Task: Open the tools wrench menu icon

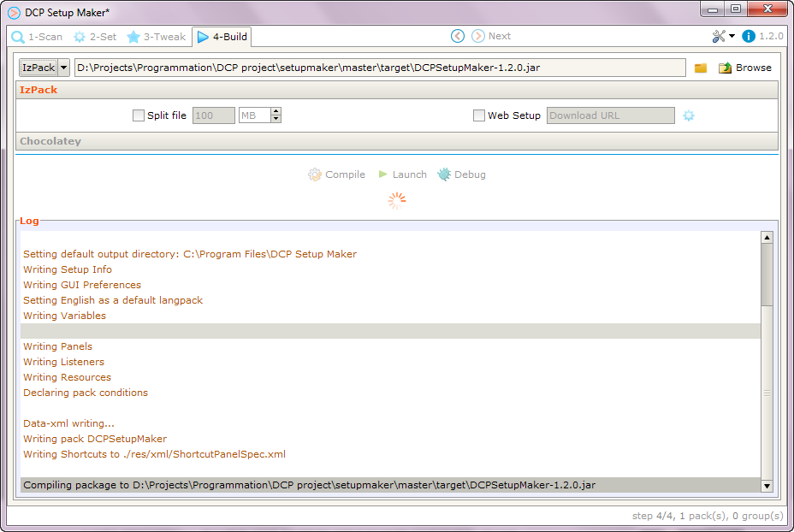Action: tap(719, 36)
